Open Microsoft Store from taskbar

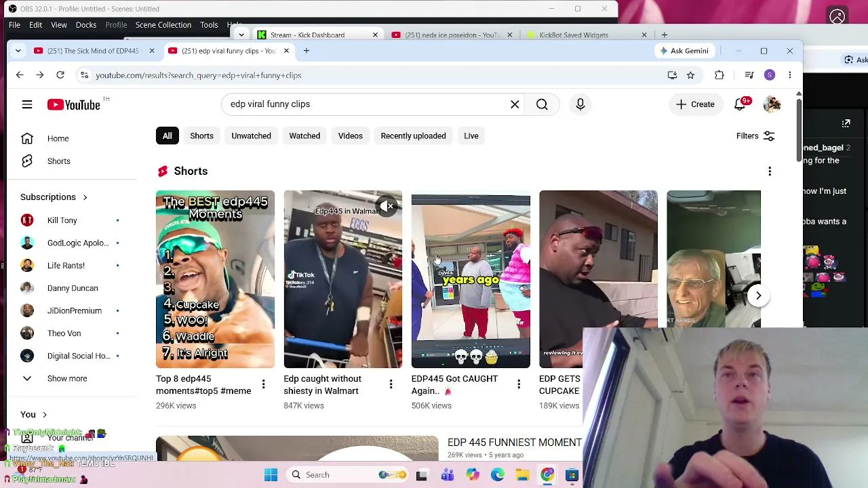coord(572,474)
